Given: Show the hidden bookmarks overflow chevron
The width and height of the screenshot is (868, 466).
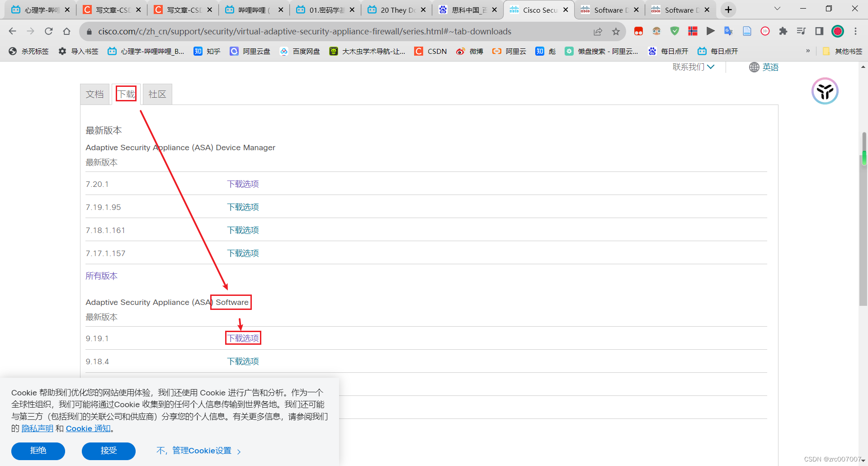Looking at the screenshot, I should coord(808,51).
